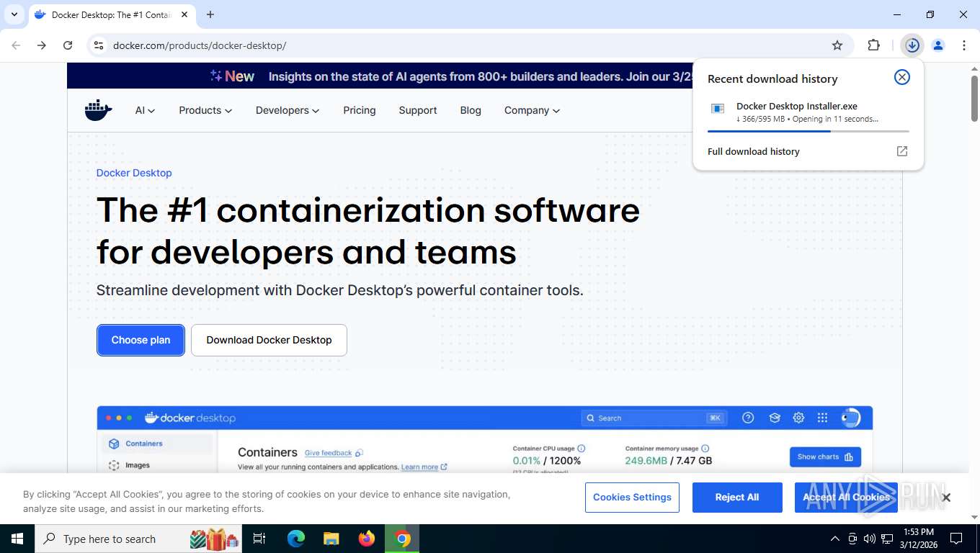
Task: Reload the page
Action: (68, 45)
